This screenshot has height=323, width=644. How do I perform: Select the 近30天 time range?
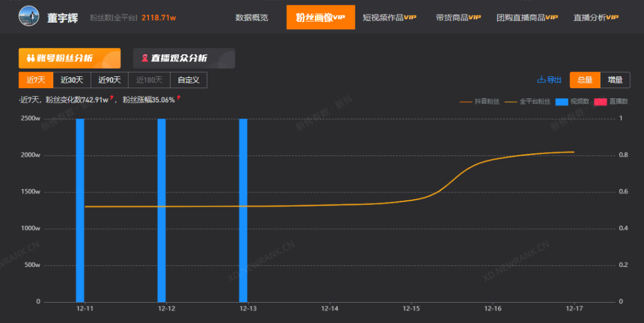(72, 80)
